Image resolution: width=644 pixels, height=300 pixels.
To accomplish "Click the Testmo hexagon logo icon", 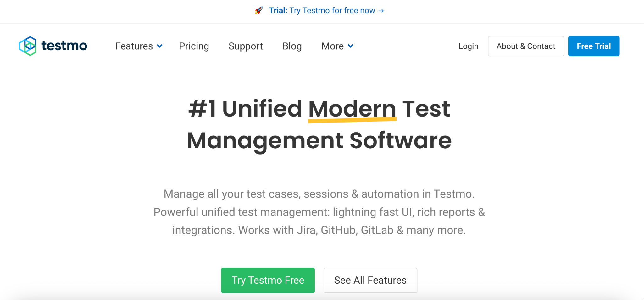I will pyautogui.click(x=28, y=46).
